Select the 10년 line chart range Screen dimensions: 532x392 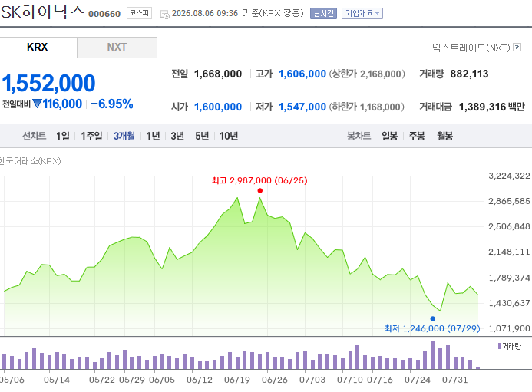click(229, 136)
